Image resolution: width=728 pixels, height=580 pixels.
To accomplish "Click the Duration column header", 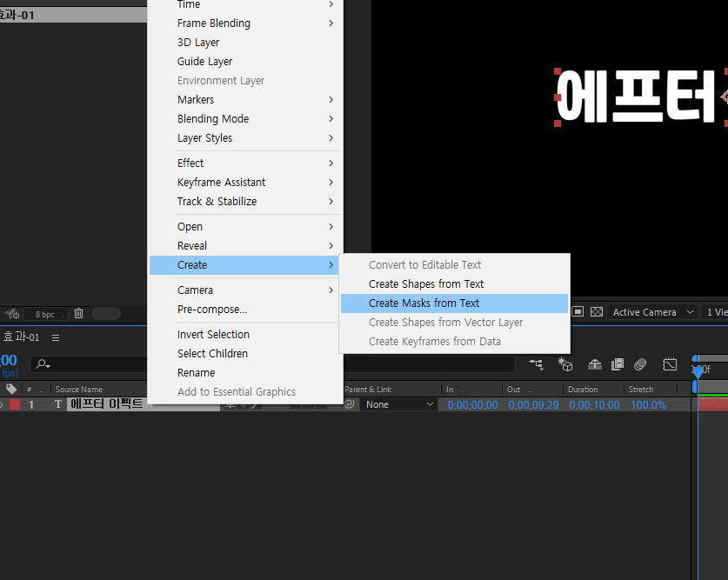I will [x=583, y=390].
